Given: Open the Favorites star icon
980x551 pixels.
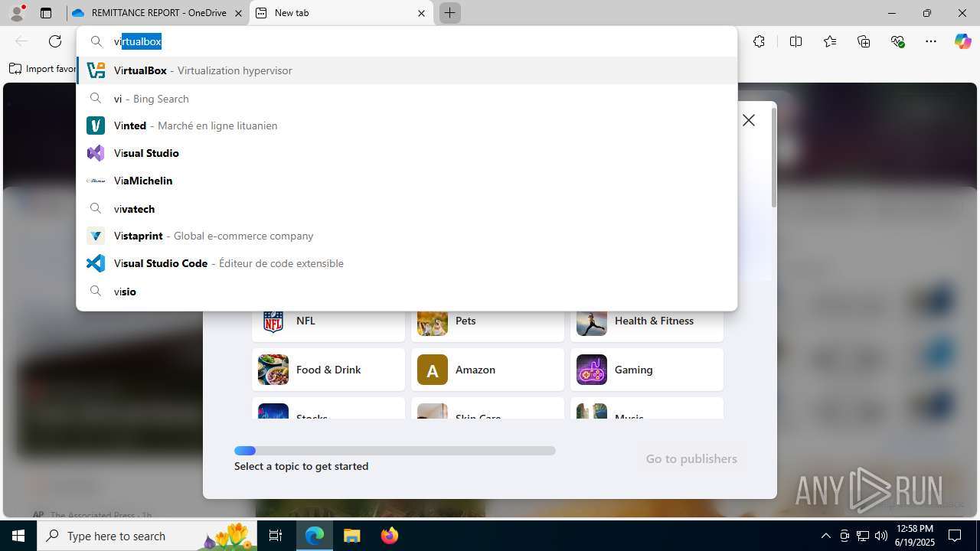Looking at the screenshot, I should pyautogui.click(x=830, y=41).
